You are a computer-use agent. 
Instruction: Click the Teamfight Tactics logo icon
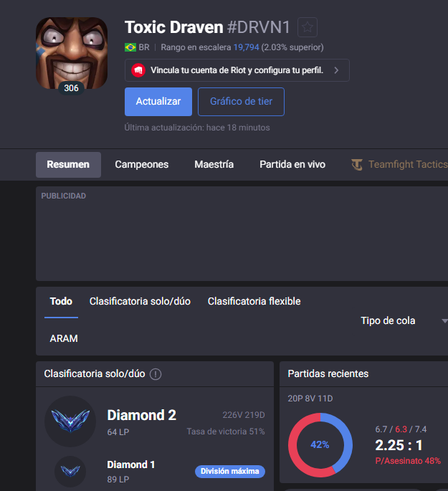pos(357,165)
